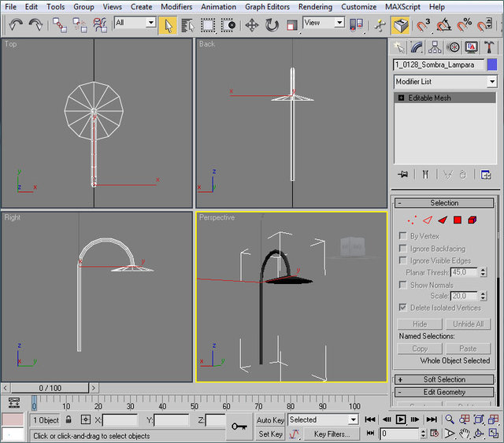Open the Graph Editors menu
Image resolution: width=504 pixels, height=443 pixels.
(x=267, y=6)
